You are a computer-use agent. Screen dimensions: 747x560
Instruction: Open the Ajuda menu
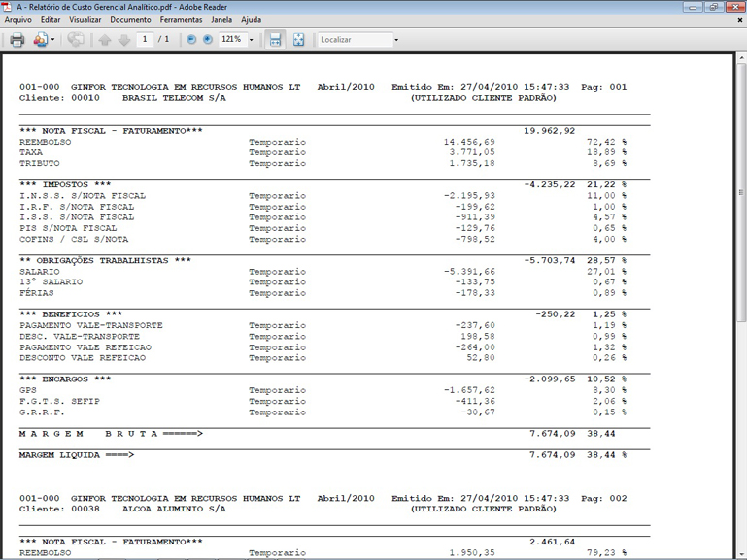[251, 20]
